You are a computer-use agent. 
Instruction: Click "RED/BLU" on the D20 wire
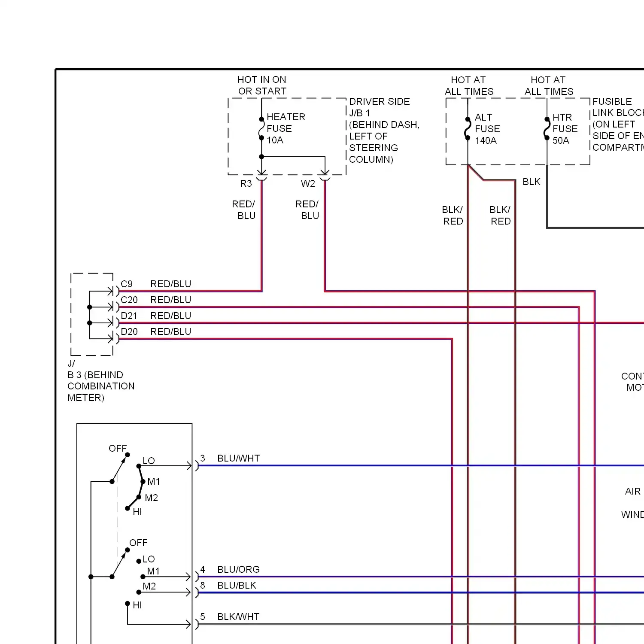click(171, 332)
